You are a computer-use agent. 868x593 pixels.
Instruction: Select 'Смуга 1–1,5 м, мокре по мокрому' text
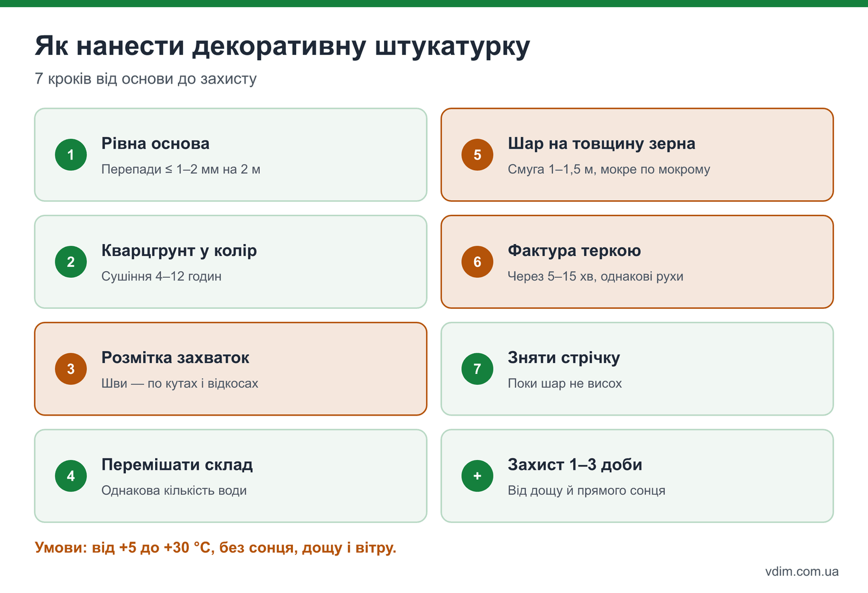click(609, 169)
